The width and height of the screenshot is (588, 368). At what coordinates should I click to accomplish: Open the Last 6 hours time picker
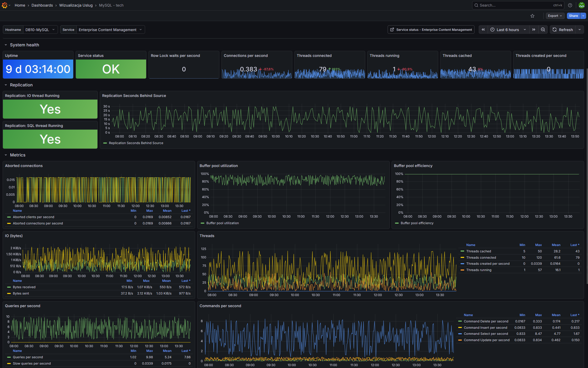coord(508,30)
